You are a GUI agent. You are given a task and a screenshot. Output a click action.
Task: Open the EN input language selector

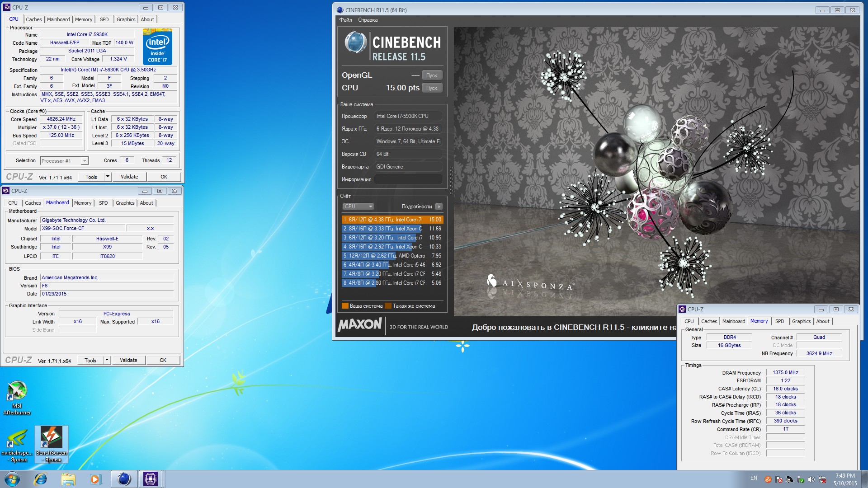(753, 478)
